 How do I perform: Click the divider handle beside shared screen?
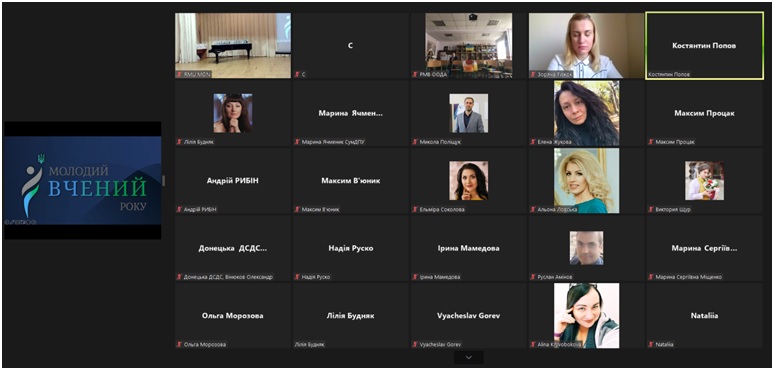pyautogui.click(x=163, y=181)
